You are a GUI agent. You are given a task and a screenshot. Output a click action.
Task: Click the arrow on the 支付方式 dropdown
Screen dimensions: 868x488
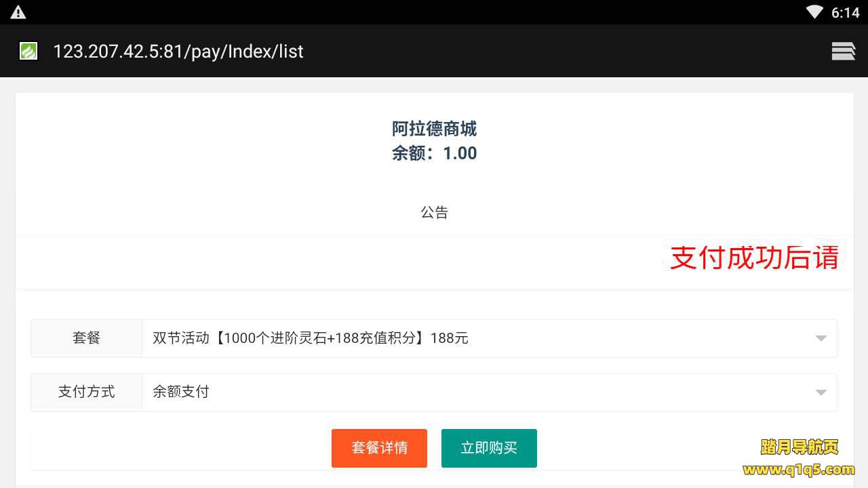[821, 392]
